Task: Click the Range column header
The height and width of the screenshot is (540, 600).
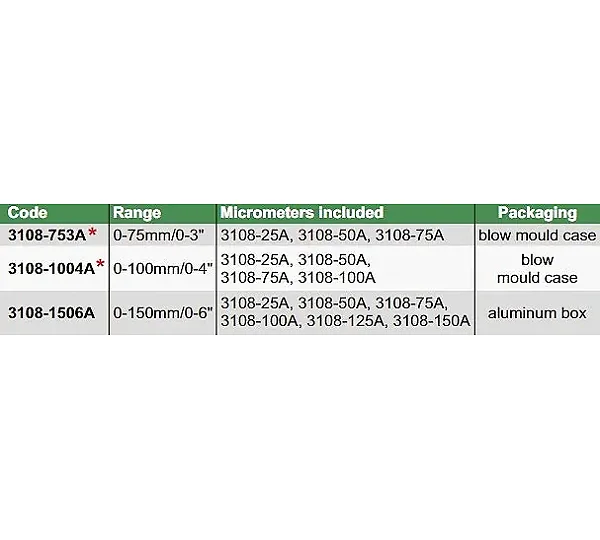Action: point(137,213)
